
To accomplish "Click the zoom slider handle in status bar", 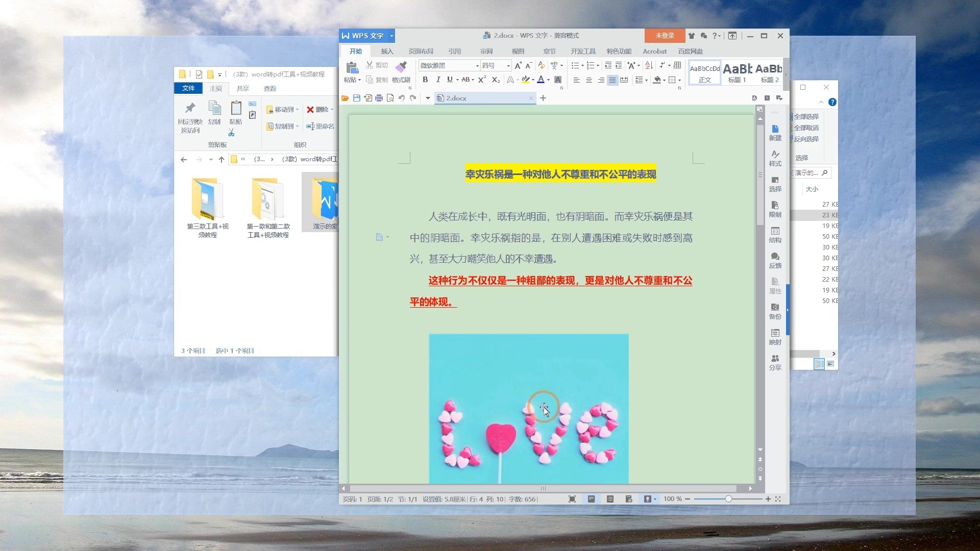I will pyautogui.click(x=728, y=499).
